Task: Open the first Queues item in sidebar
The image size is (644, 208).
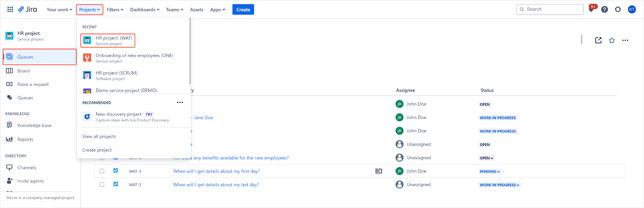Action: (39, 57)
